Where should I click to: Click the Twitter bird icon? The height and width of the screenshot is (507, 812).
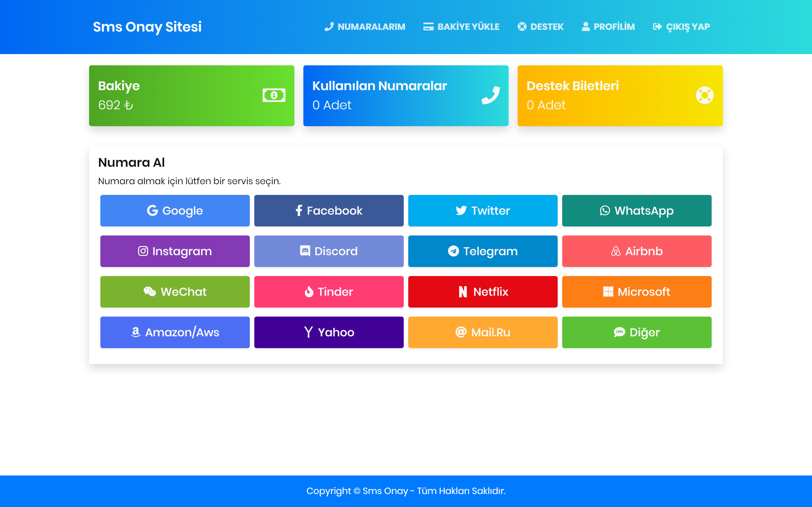click(461, 211)
